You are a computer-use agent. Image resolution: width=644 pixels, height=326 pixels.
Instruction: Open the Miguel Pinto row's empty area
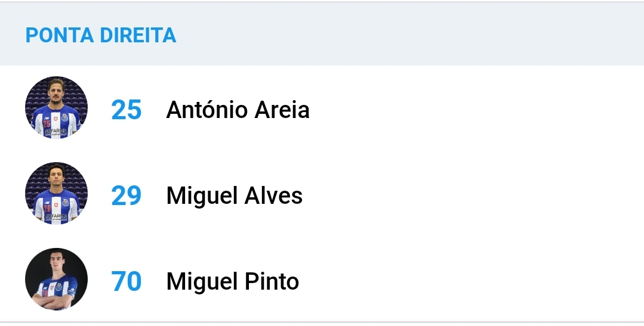coord(476,281)
